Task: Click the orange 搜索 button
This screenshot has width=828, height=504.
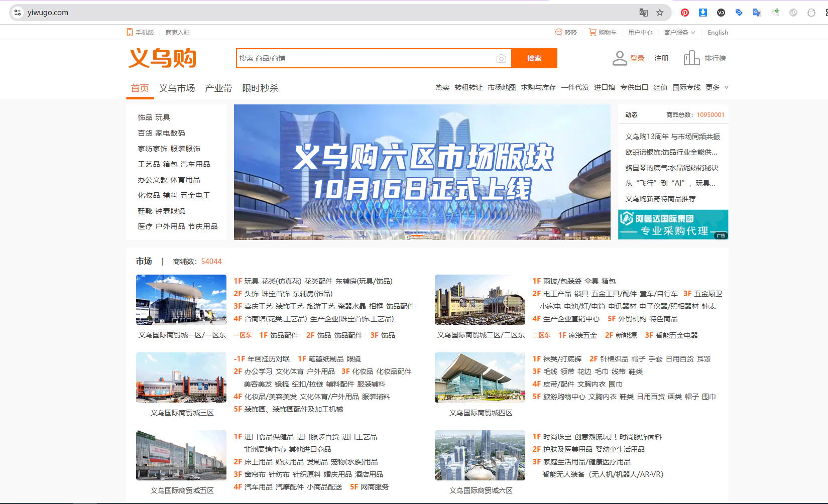Action: [534, 58]
